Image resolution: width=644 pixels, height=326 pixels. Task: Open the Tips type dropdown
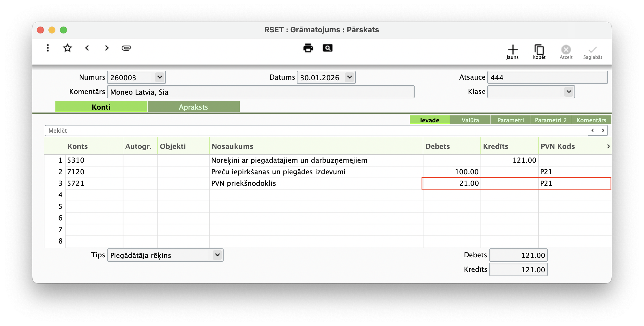[217, 255]
